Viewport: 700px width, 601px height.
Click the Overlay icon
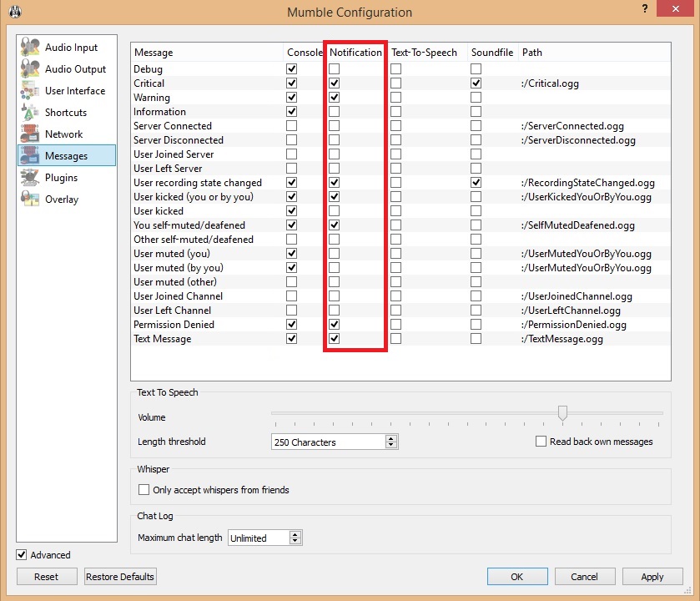[30, 199]
